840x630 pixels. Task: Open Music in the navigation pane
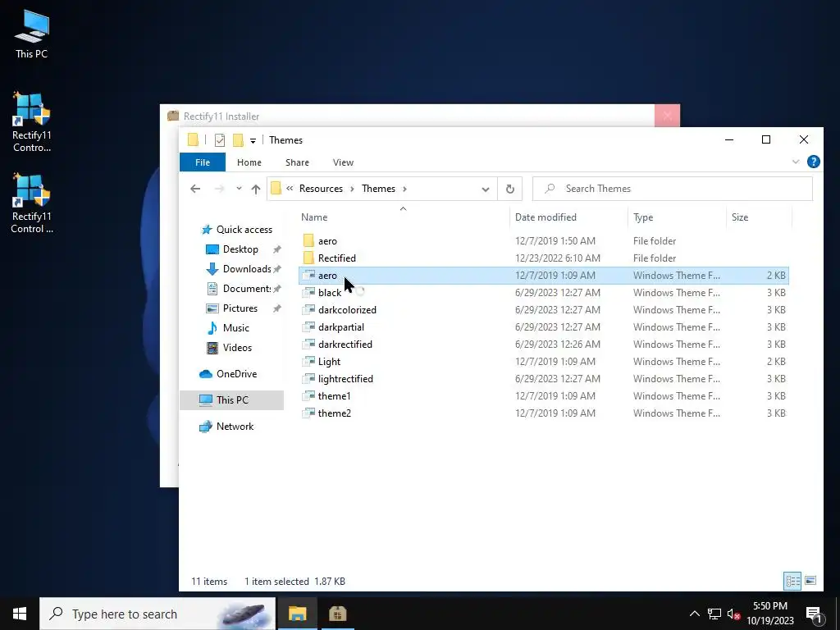[x=228, y=328]
